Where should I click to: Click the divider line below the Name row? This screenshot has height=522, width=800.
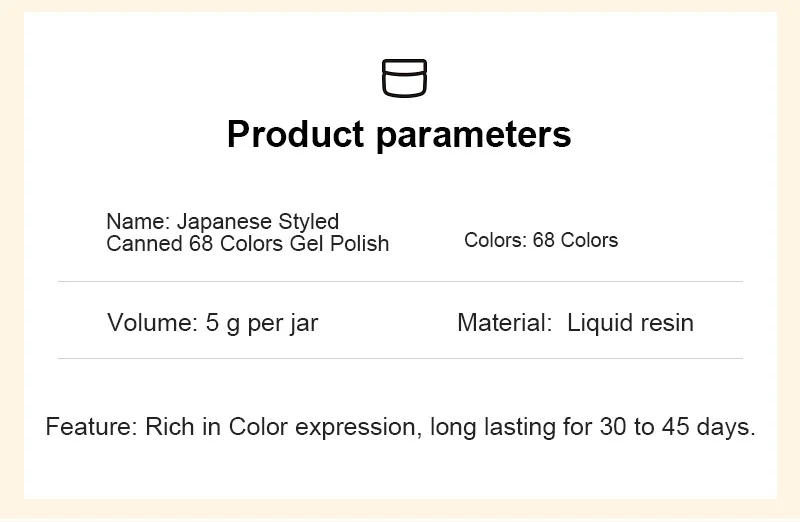400,282
